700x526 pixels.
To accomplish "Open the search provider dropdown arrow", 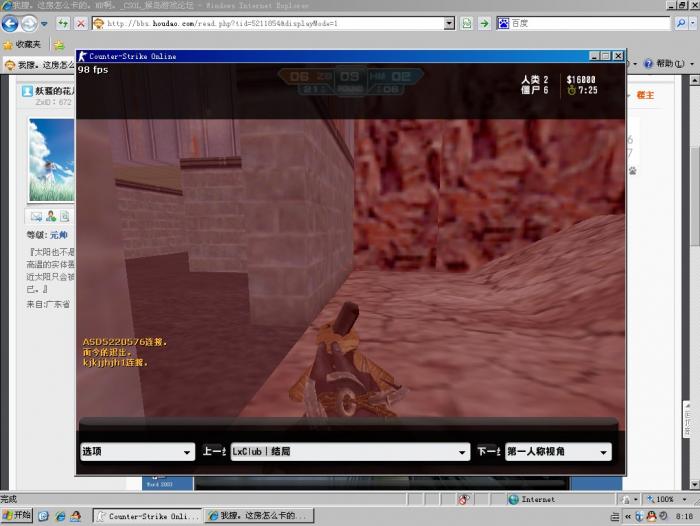I will (693, 23).
